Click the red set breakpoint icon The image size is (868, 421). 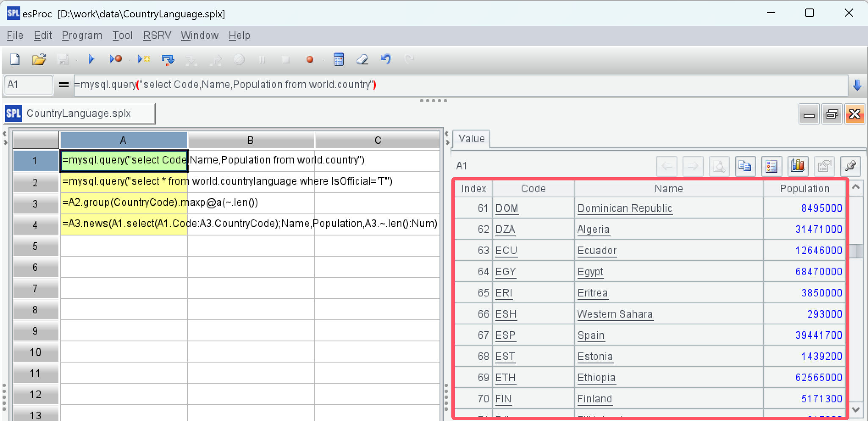tap(310, 60)
